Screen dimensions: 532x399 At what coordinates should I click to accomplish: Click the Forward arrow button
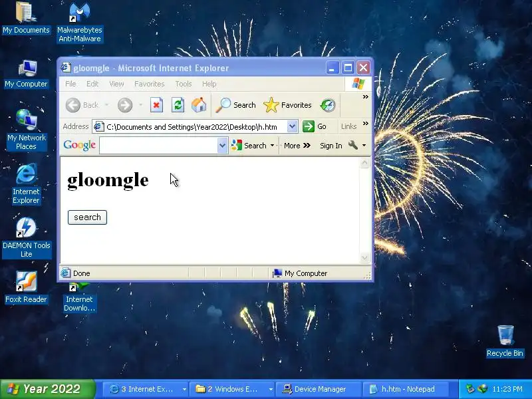click(125, 105)
